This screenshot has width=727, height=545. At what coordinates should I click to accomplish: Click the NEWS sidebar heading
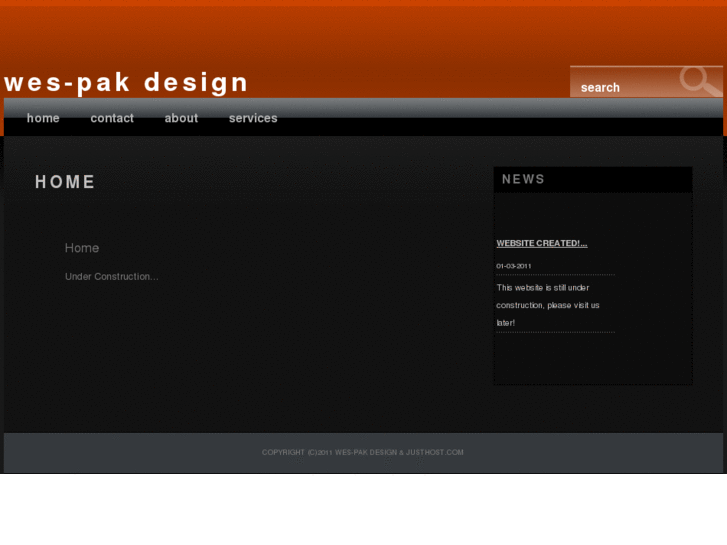click(x=523, y=179)
